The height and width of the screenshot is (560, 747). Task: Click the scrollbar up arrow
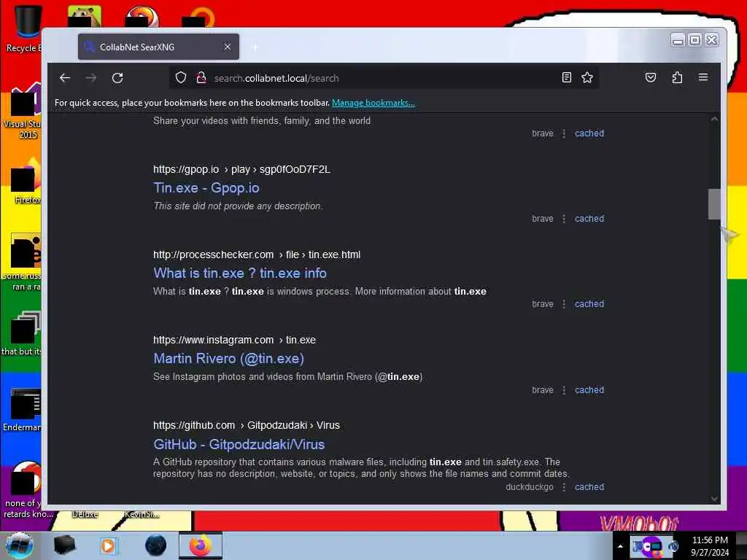coord(714,119)
